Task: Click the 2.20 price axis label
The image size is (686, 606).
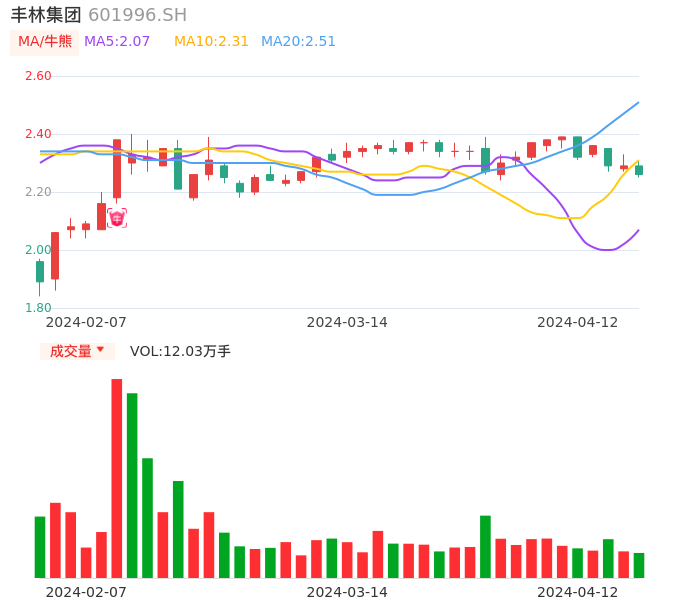Action: (x=38, y=192)
